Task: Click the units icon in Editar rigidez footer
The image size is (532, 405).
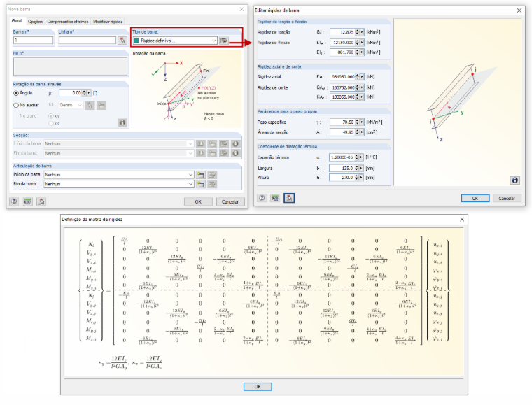Action: click(x=275, y=198)
